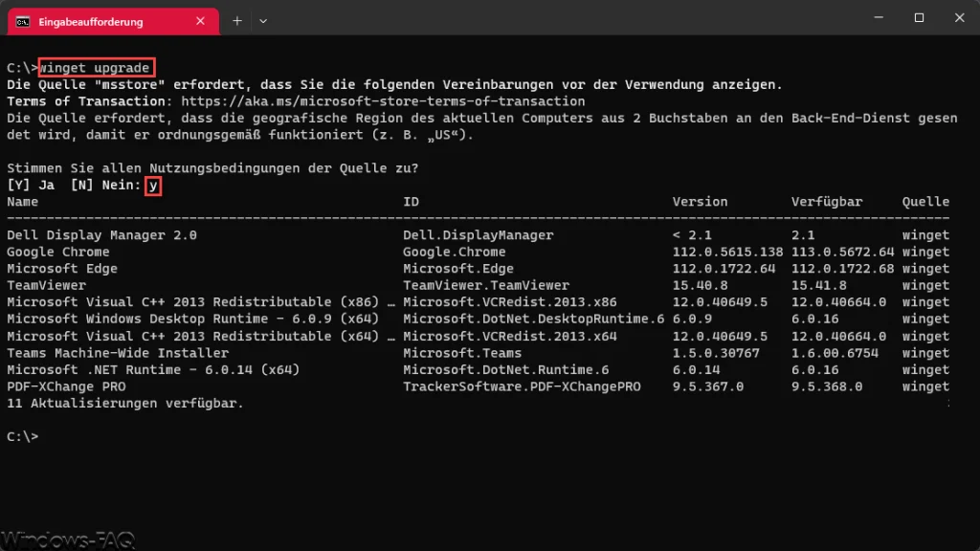Click the bottom 'C:\>' prompt line
This screenshot has height=551, width=980.
pyautogui.click(x=23, y=436)
